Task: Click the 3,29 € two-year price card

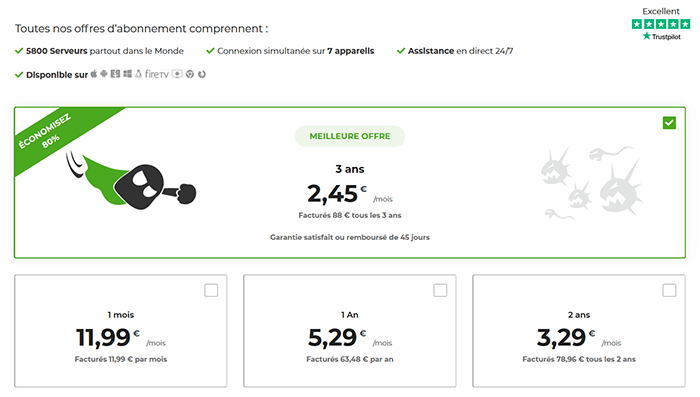Action: tap(579, 331)
